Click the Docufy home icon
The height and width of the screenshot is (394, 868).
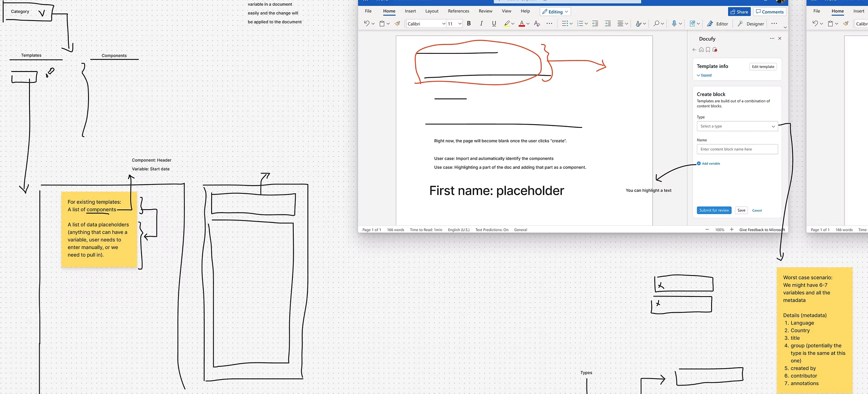point(701,50)
